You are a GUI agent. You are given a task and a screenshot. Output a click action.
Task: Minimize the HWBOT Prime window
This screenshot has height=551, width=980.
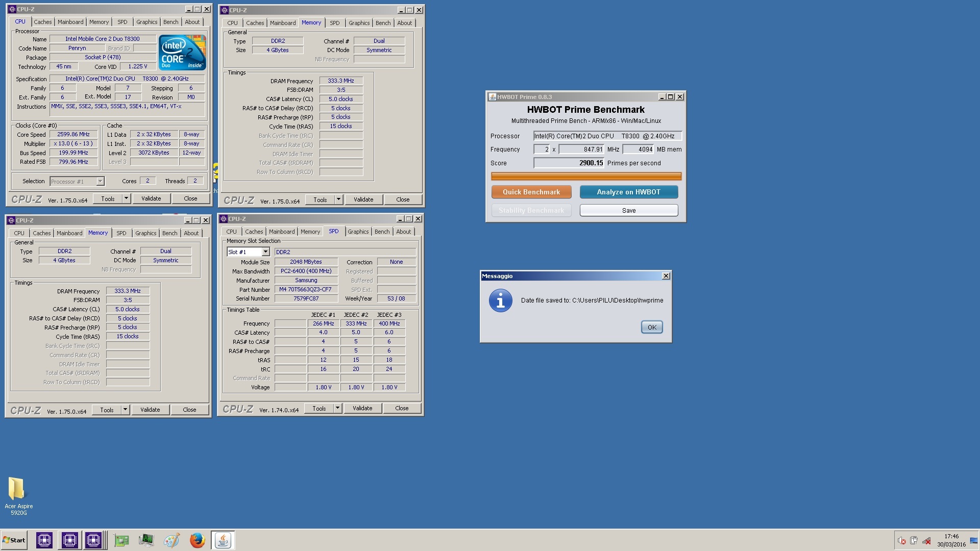[x=662, y=97]
